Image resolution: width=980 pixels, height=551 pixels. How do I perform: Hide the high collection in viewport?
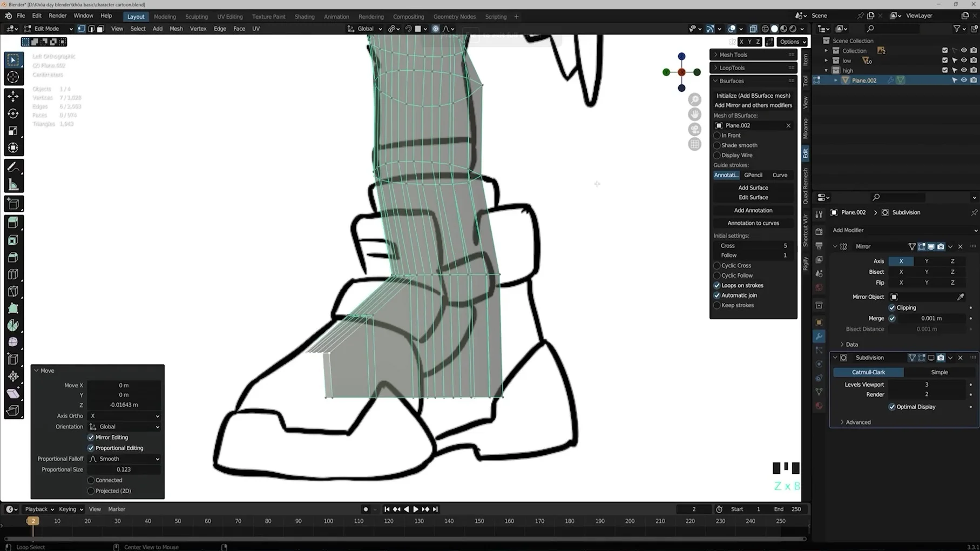pos(964,70)
